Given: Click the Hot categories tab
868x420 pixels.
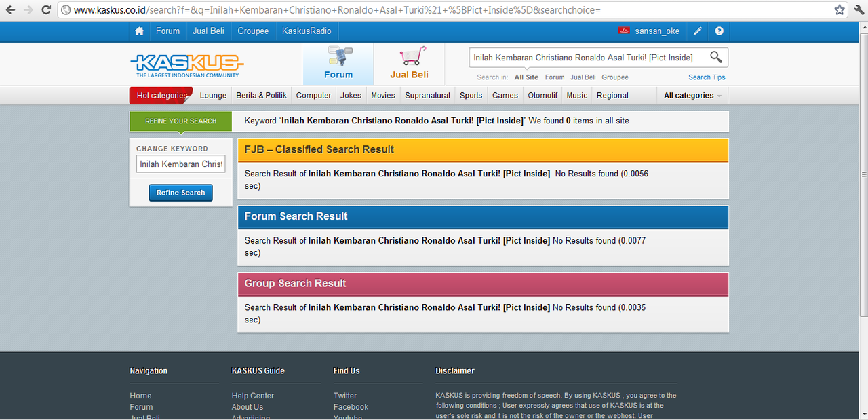Looking at the screenshot, I should [x=161, y=96].
